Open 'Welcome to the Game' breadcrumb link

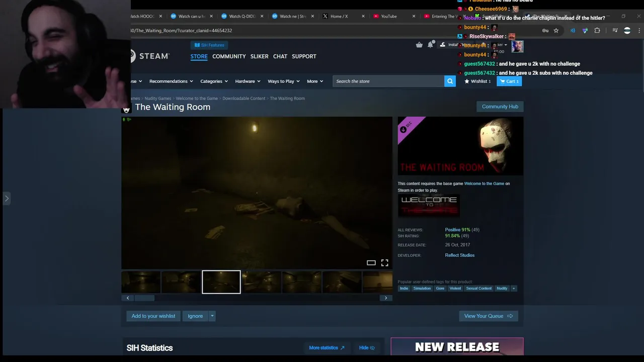[197, 99]
